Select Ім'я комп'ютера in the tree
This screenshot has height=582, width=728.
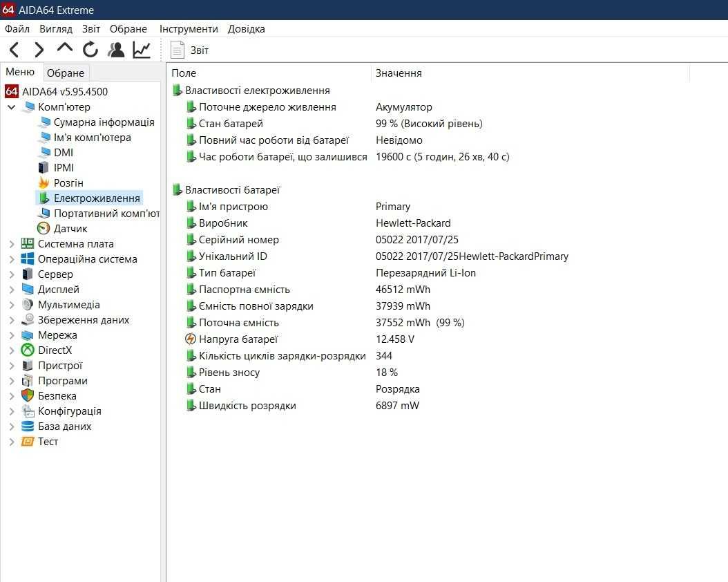(x=93, y=138)
